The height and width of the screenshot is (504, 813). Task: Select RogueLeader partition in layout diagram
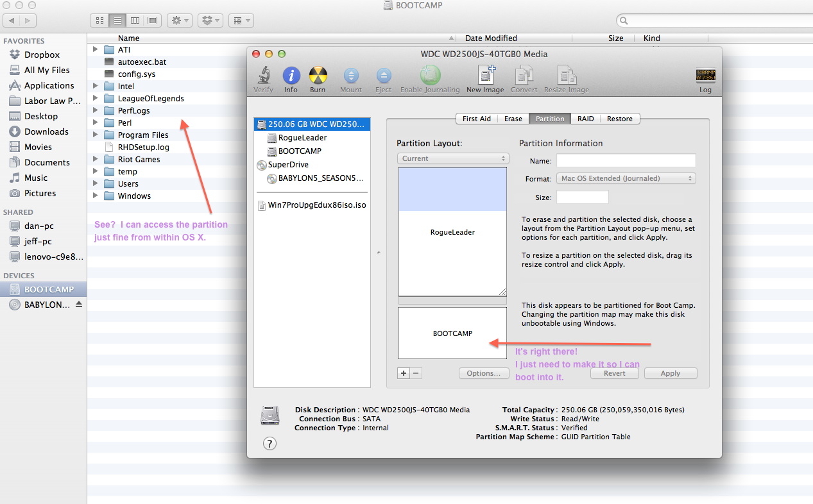pos(452,232)
